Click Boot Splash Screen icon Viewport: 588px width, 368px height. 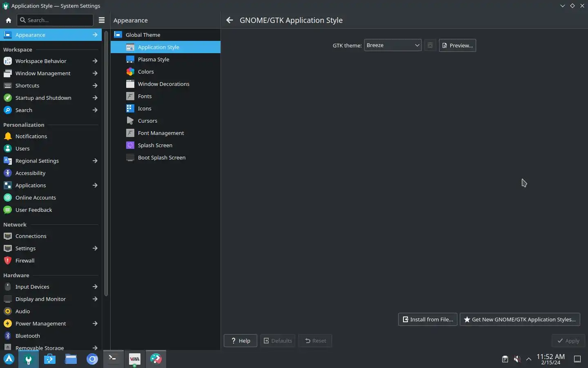click(130, 157)
